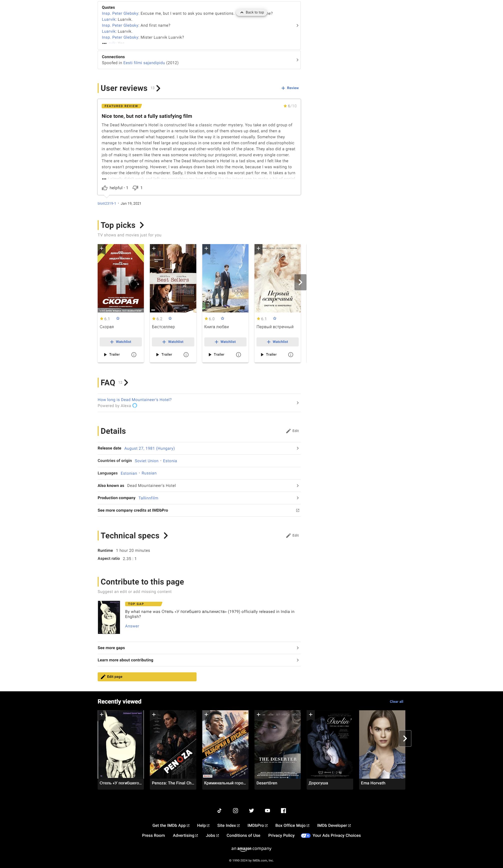Click the yellow Edit page button
Viewport: 503px width, 868px height.
147,677
